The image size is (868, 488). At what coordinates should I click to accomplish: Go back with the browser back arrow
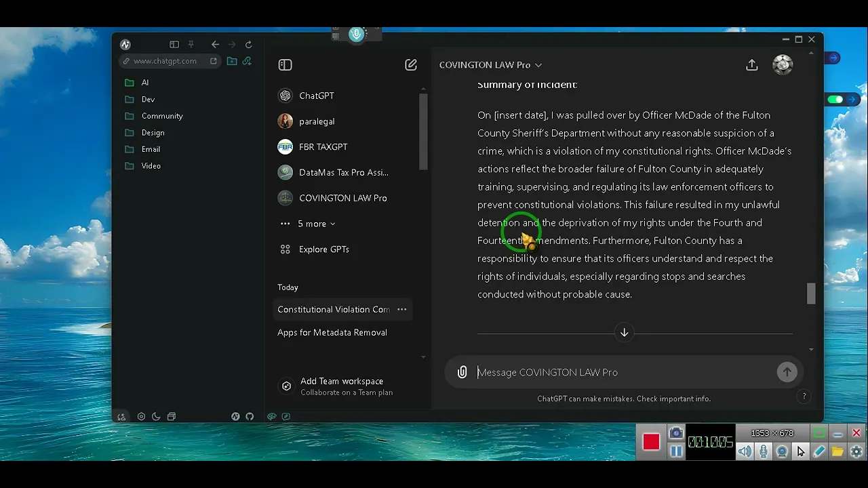click(215, 45)
